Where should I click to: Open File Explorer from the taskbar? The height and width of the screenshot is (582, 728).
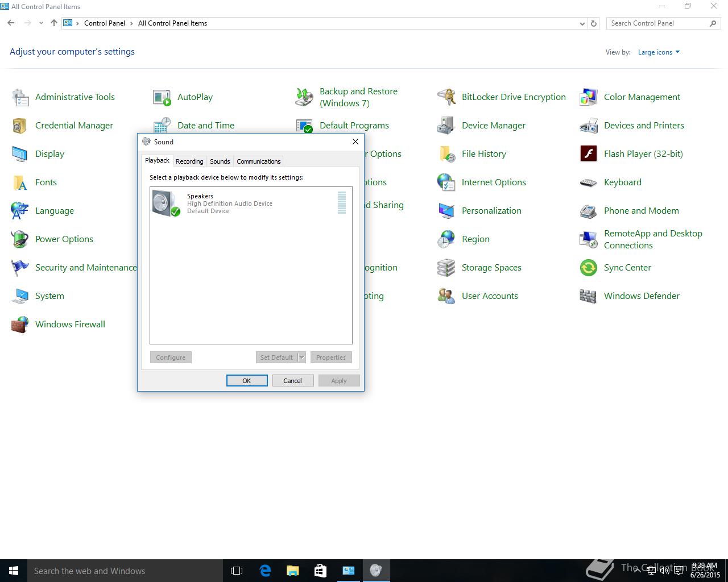click(x=292, y=571)
